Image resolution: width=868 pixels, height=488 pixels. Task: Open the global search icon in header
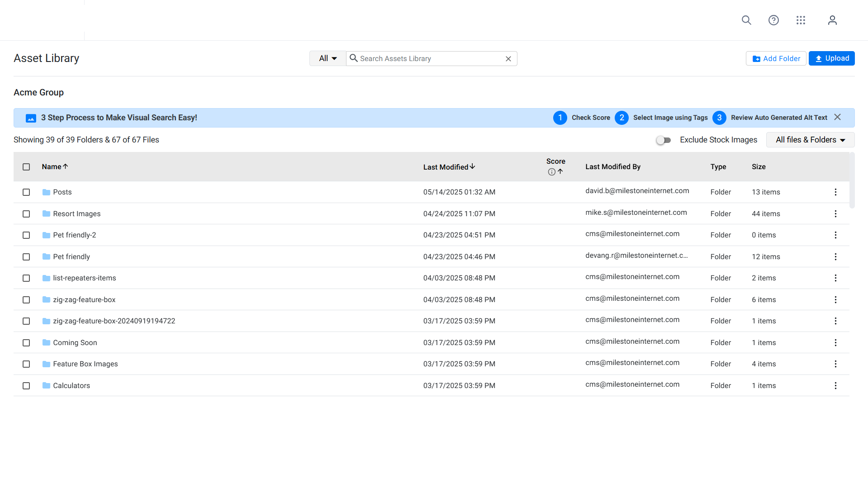746,20
